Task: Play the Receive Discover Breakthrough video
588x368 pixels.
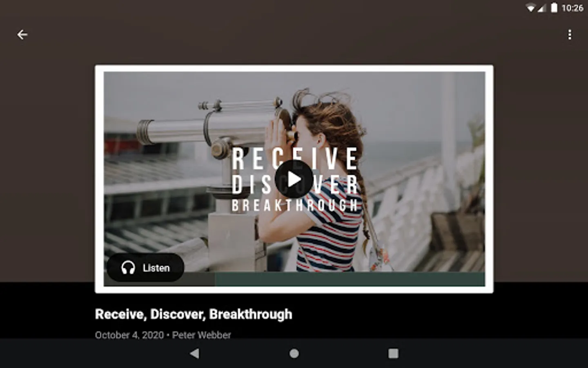Action: [294, 179]
